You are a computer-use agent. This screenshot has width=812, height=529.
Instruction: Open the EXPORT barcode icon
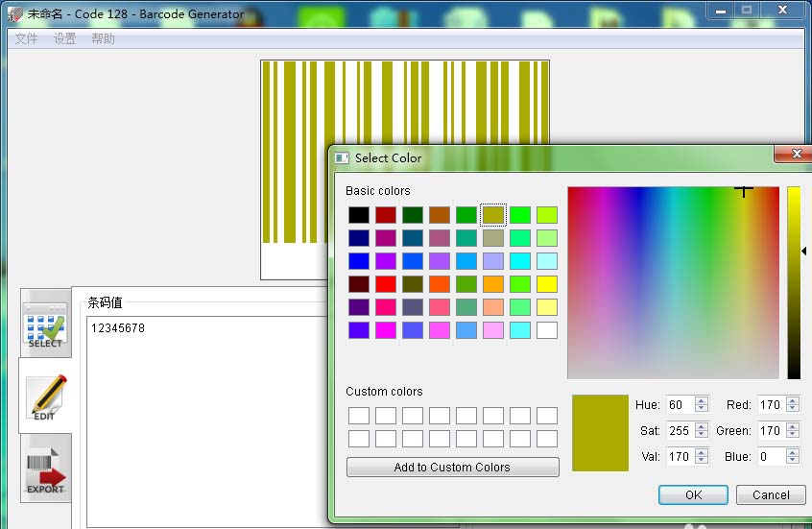coord(45,469)
